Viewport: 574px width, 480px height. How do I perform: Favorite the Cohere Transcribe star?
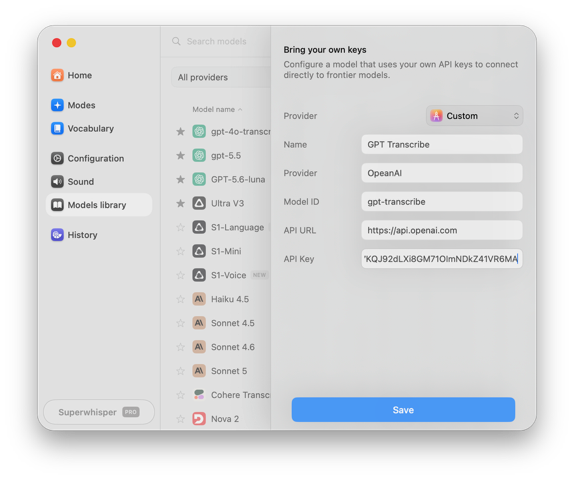pyautogui.click(x=180, y=395)
